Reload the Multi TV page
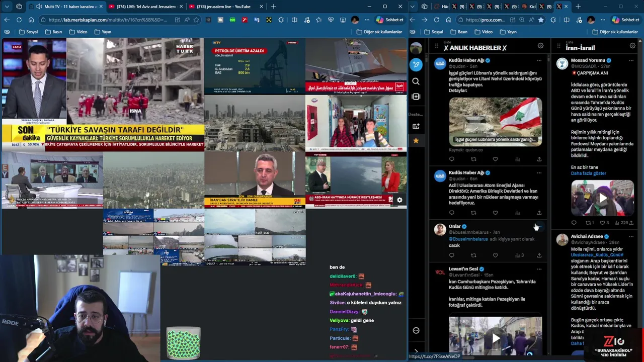The height and width of the screenshot is (362, 644). [19, 20]
